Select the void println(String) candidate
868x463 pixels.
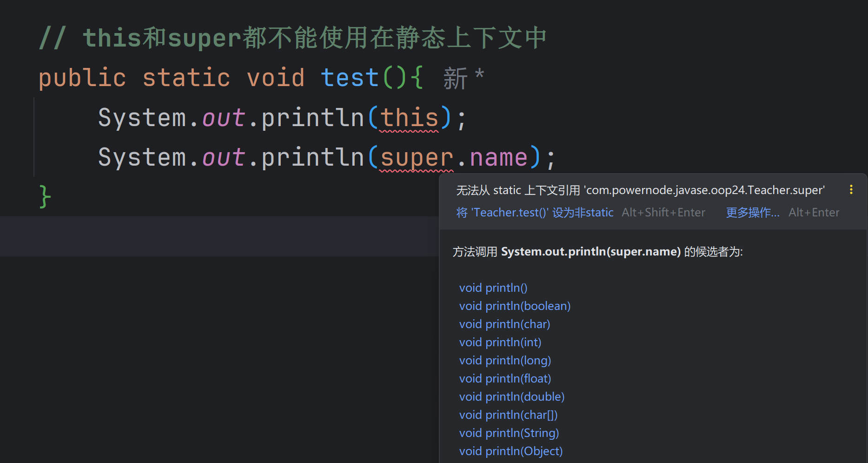pos(509,433)
